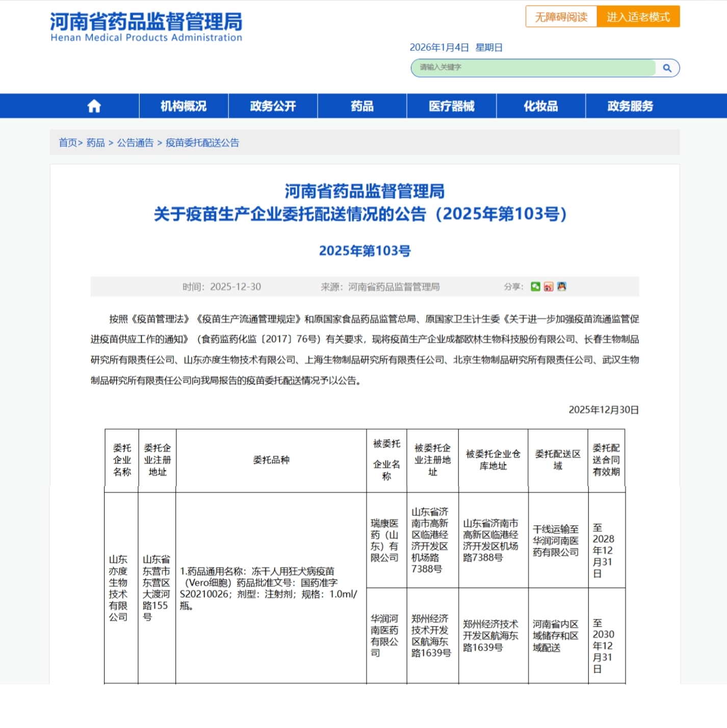Click the magnifier icon to search
The image size is (727, 728).
pyautogui.click(x=667, y=67)
